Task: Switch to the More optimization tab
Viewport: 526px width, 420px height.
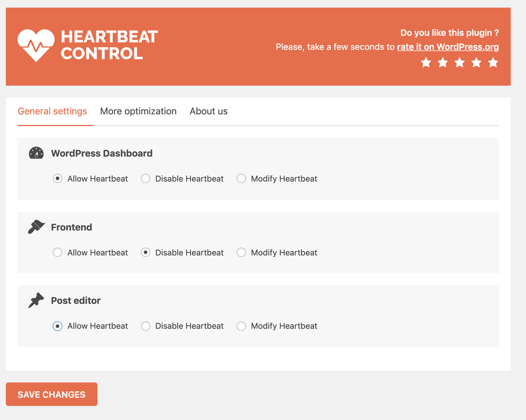Action: tap(138, 111)
